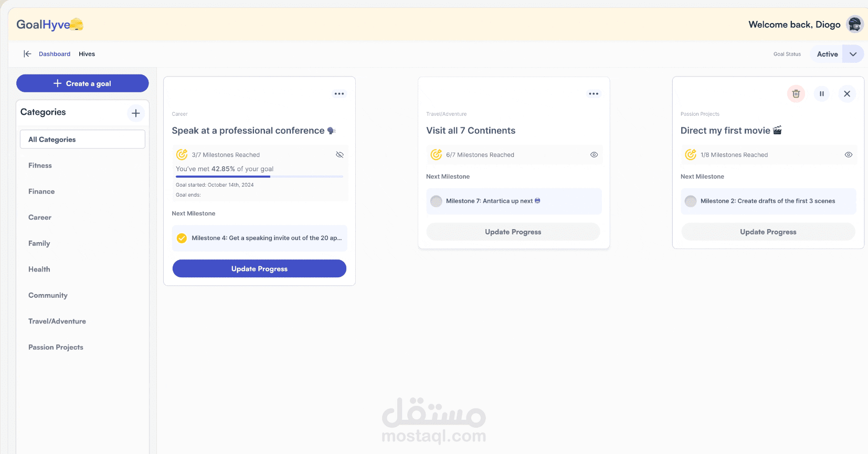Click Career label on first goal card
Image resolution: width=868 pixels, height=454 pixels.
[179, 114]
